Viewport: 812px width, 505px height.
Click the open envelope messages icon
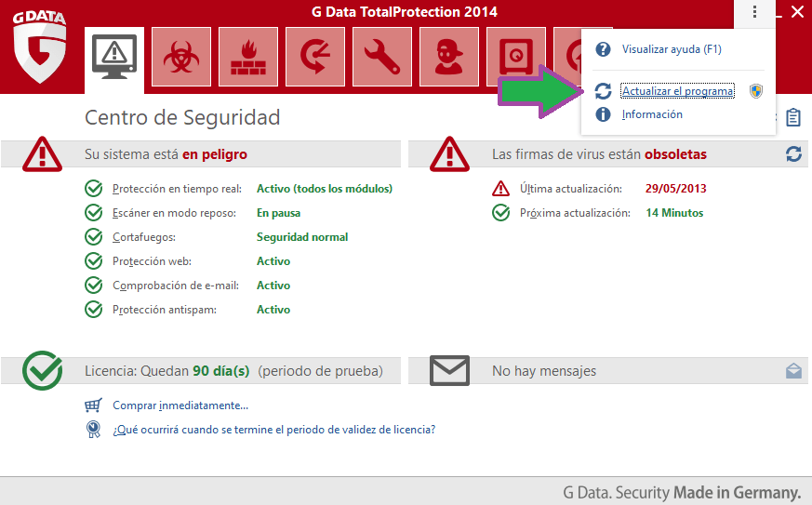(x=793, y=371)
